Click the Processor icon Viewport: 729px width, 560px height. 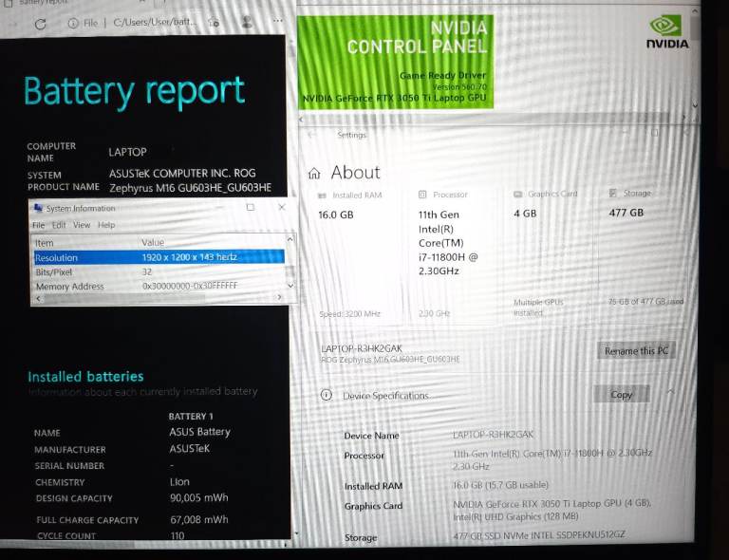422,195
